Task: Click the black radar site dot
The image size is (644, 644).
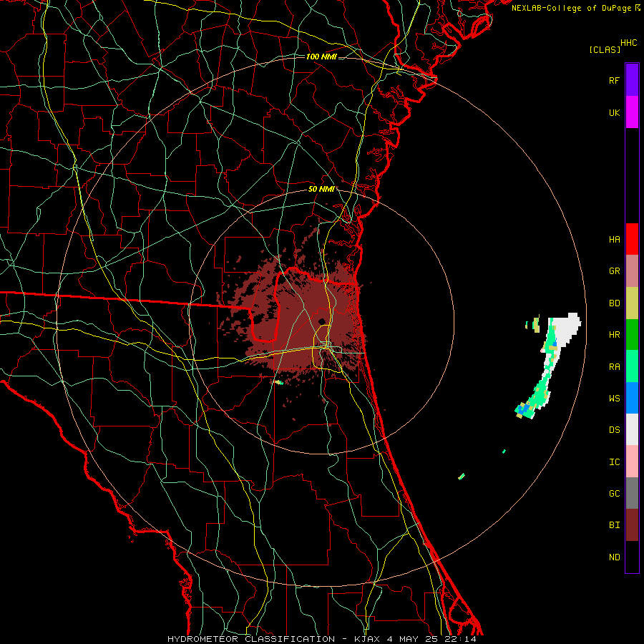Action: coord(321,321)
